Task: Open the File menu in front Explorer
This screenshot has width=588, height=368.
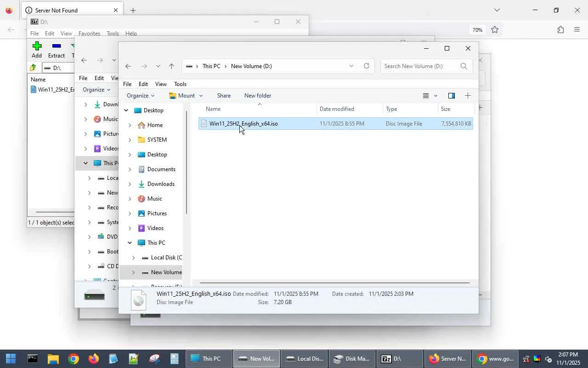Action: 127,84
